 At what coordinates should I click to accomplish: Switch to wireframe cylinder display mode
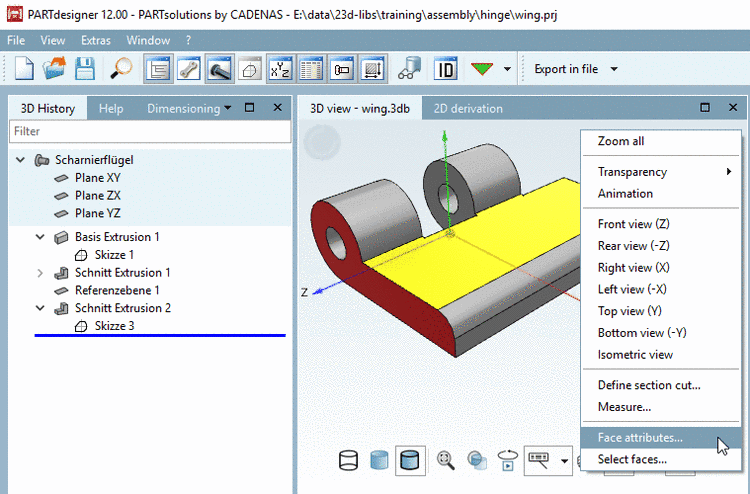click(x=348, y=461)
